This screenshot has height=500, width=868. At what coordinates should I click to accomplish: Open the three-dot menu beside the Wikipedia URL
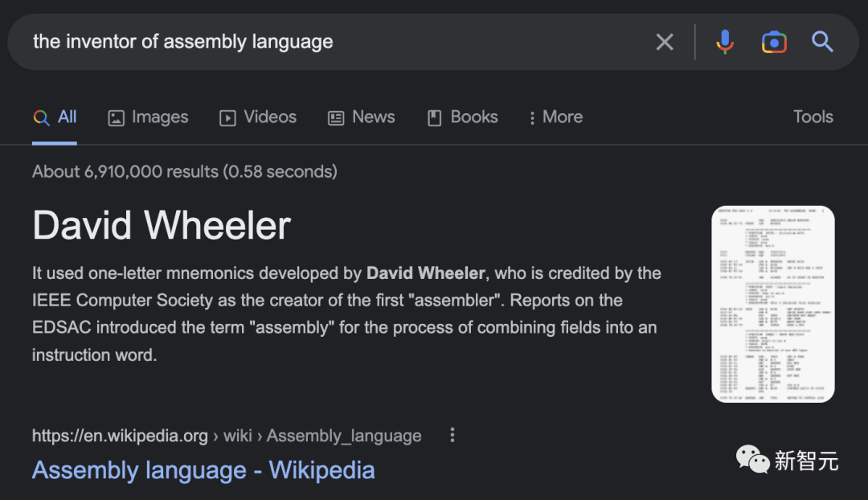click(452, 435)
